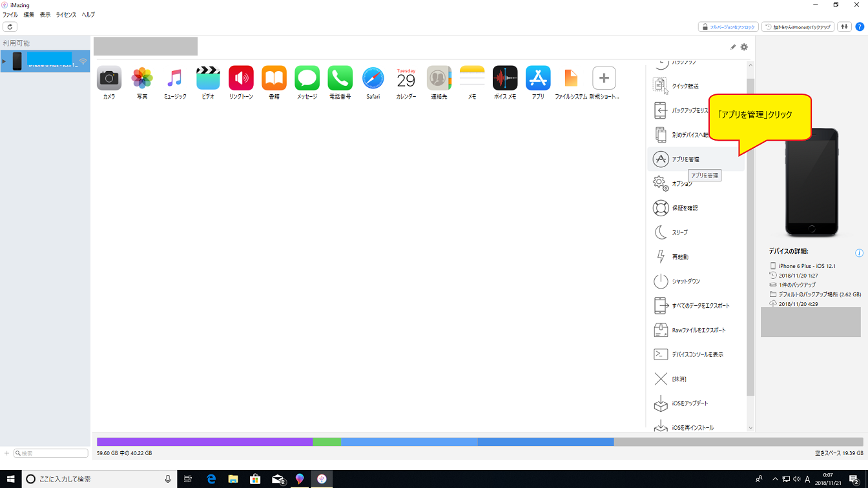Open Windows notification center icon

point(854,479)
